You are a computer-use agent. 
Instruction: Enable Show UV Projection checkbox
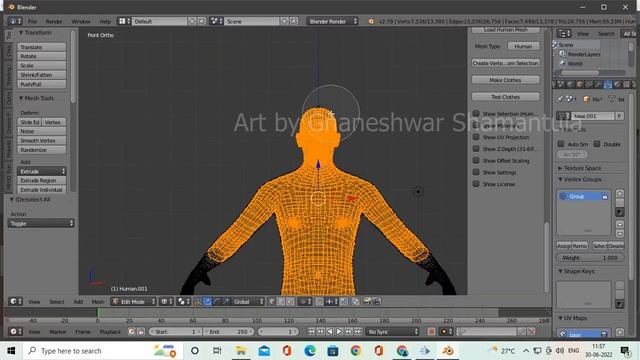click(x=476, y=137)
